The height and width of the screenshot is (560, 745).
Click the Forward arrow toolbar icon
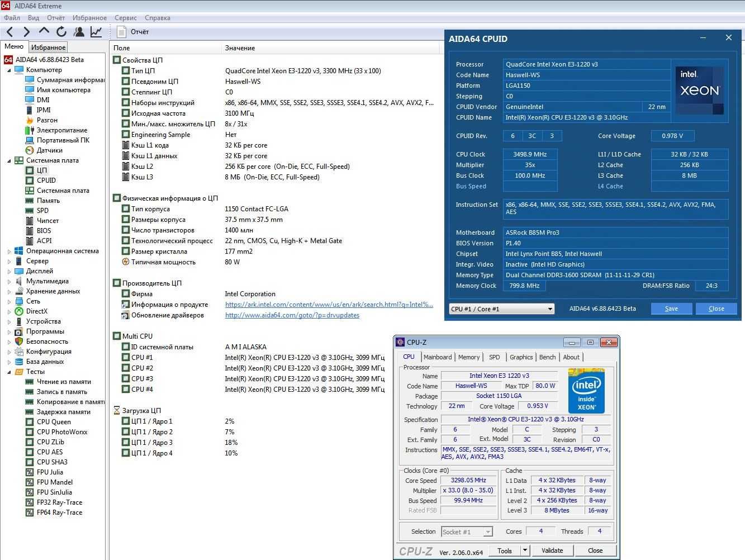coord(26,32)
